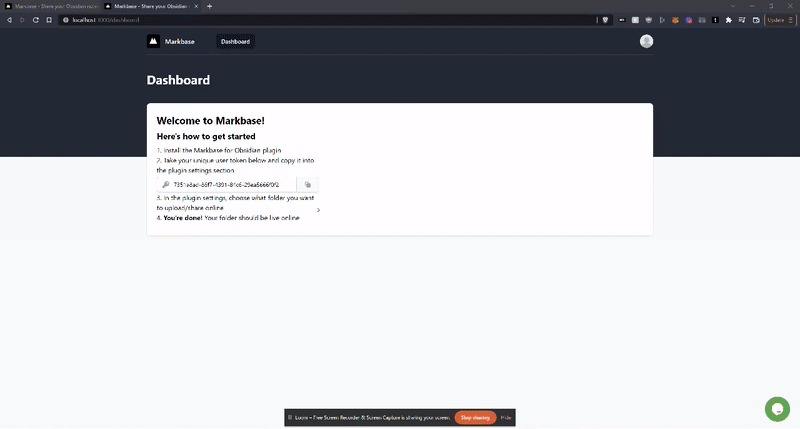The width and height of the screenshot is (800, 429).
Task: Click the colorful round extension icon
Action: [689, 20]
